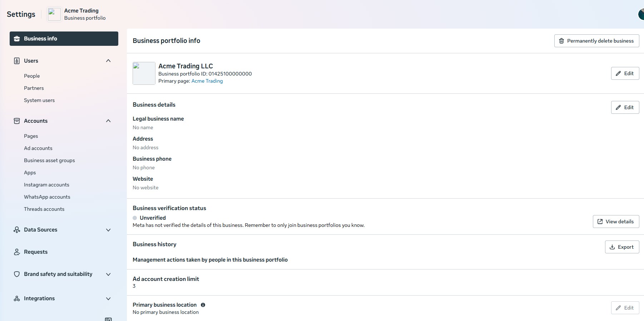Click the Business portfolio ID text
Image resolution: width=644 pixels, height=321 pixels.
(x=205, y=74)
